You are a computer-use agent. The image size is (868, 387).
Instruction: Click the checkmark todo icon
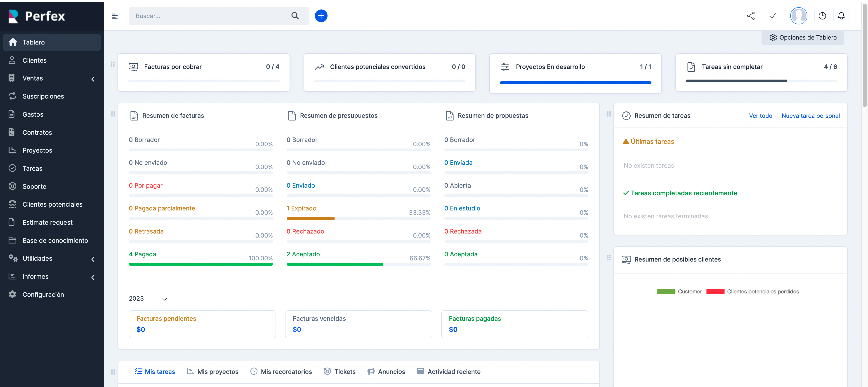(772, 16)
